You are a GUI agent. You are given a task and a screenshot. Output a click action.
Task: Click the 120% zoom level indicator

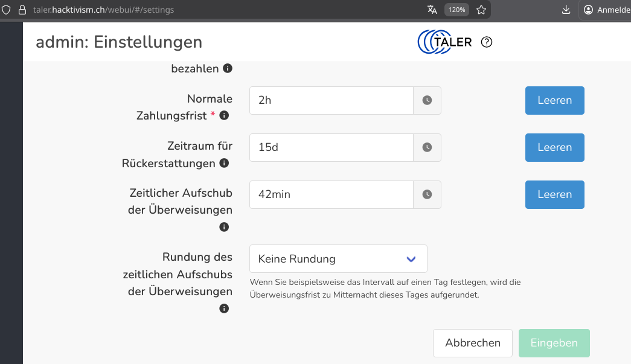click(456, 10)
